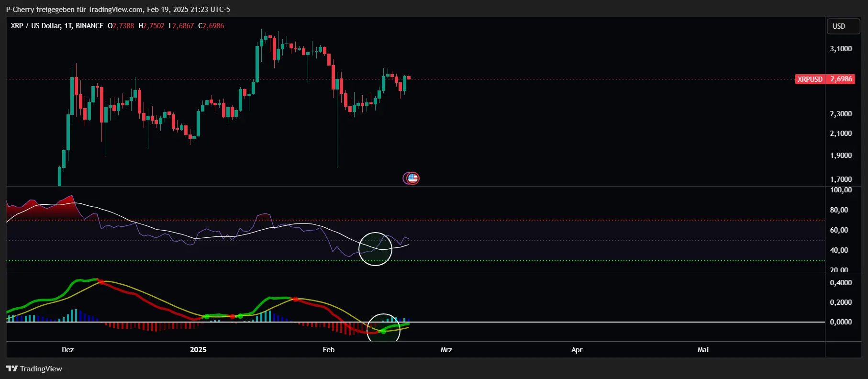Click the Apr label on time axis
Screen dimensions: 868x379
[577, 350]
